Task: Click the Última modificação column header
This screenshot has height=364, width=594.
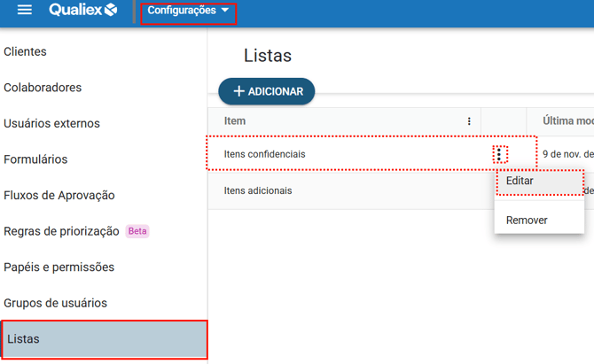Action: point(567,121)
